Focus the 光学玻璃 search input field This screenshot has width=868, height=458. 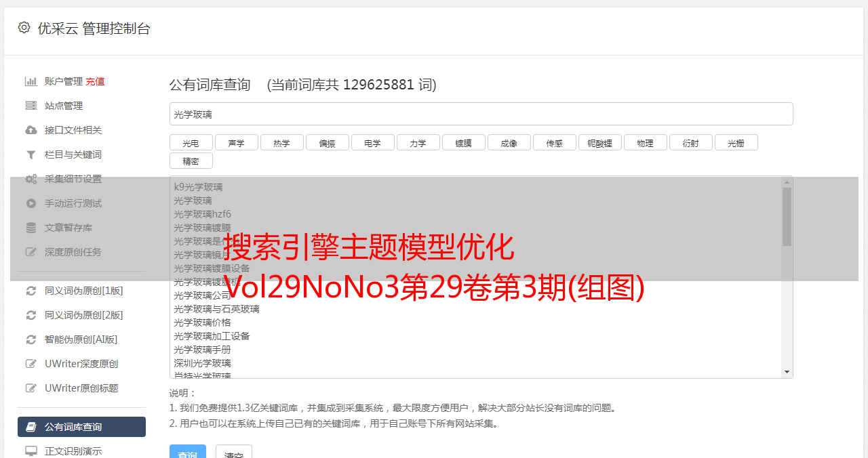click(x=481, y=114)
